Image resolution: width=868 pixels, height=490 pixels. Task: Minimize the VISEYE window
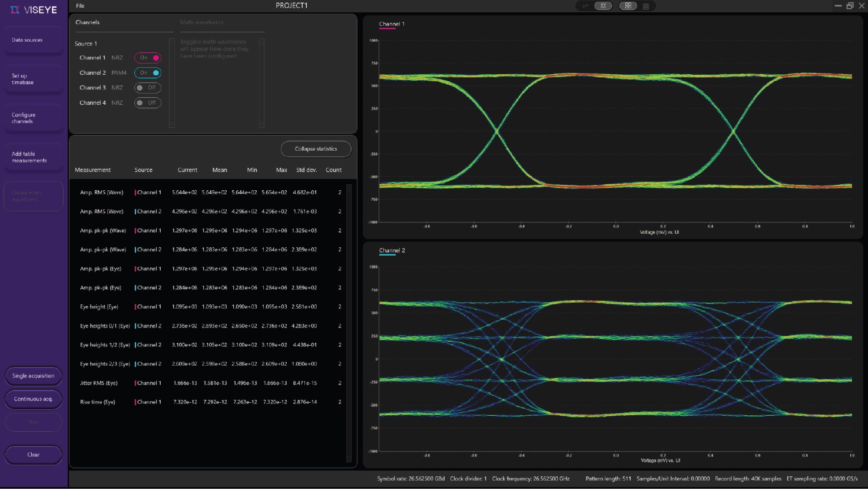pos(838,6)
